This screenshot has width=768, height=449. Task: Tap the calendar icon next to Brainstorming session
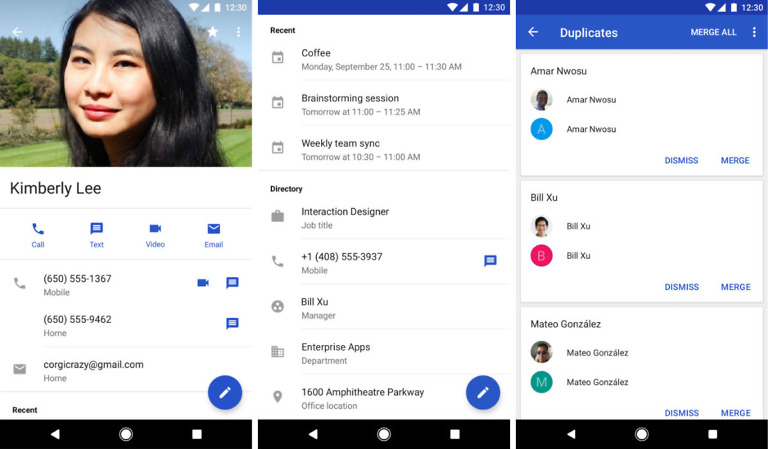pos(278,102)
